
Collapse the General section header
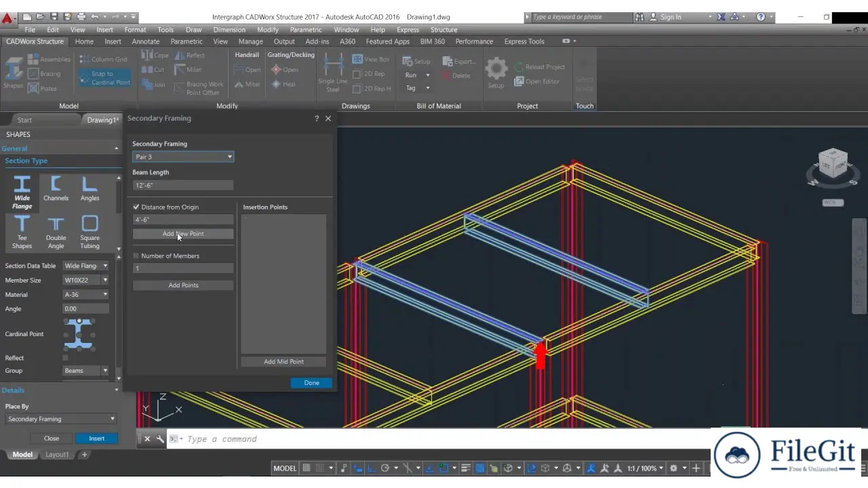60,148
